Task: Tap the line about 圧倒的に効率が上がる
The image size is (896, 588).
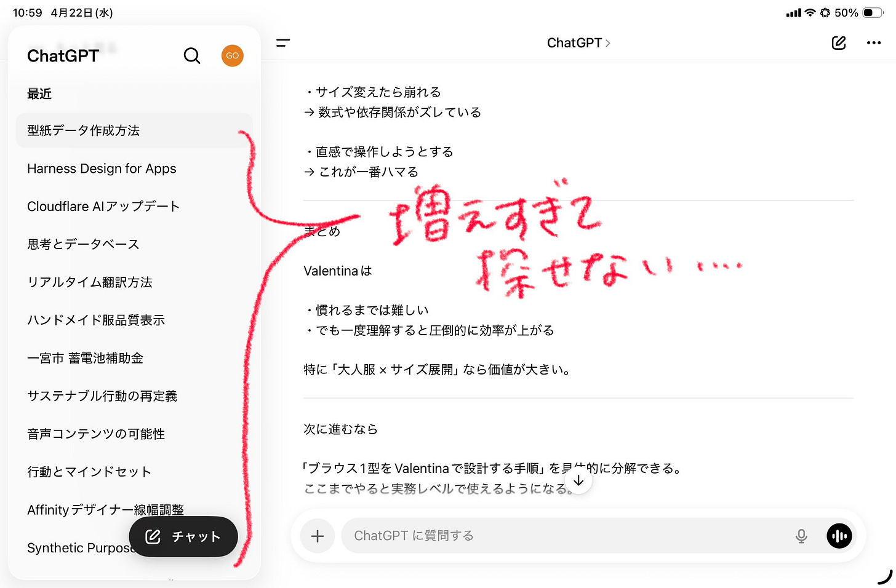Action: [430, 331]
